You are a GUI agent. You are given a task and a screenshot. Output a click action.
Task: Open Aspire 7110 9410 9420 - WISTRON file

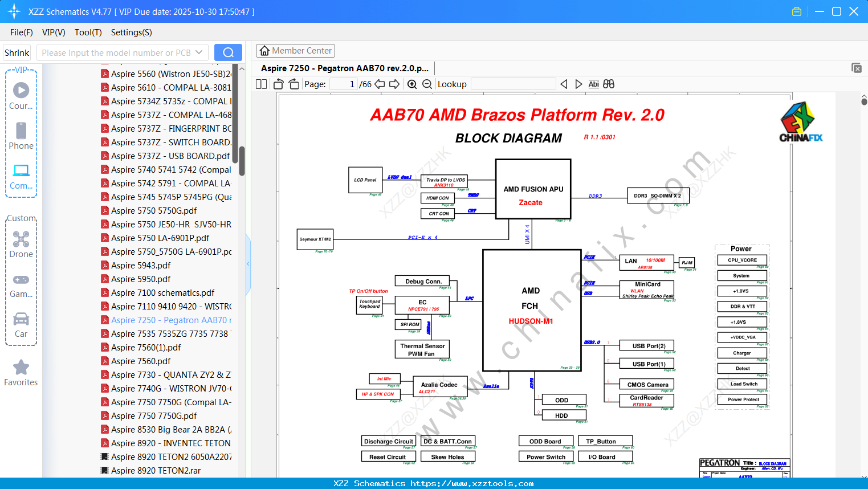click(x=172, y=307)
